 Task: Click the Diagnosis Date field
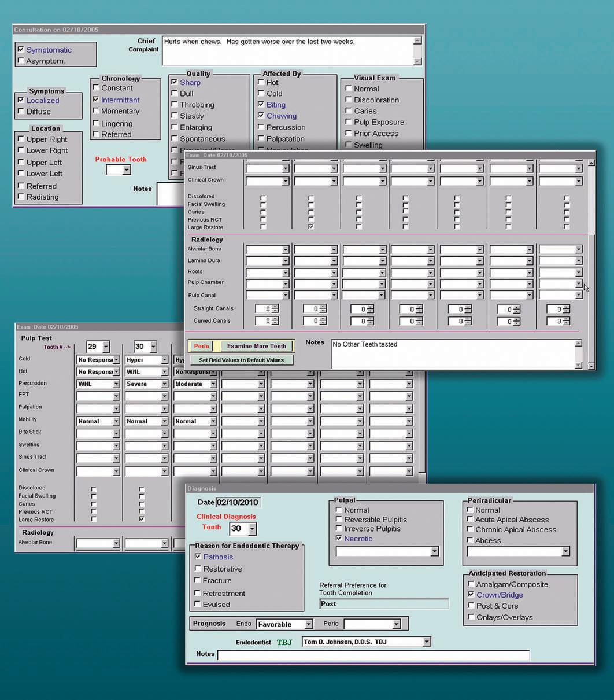[x=238, y=502]
